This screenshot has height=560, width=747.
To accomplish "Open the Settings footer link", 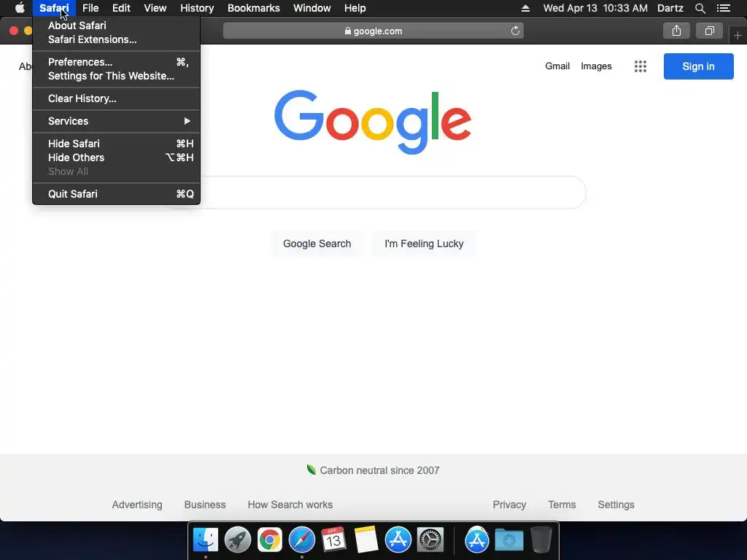I will 616,505.
